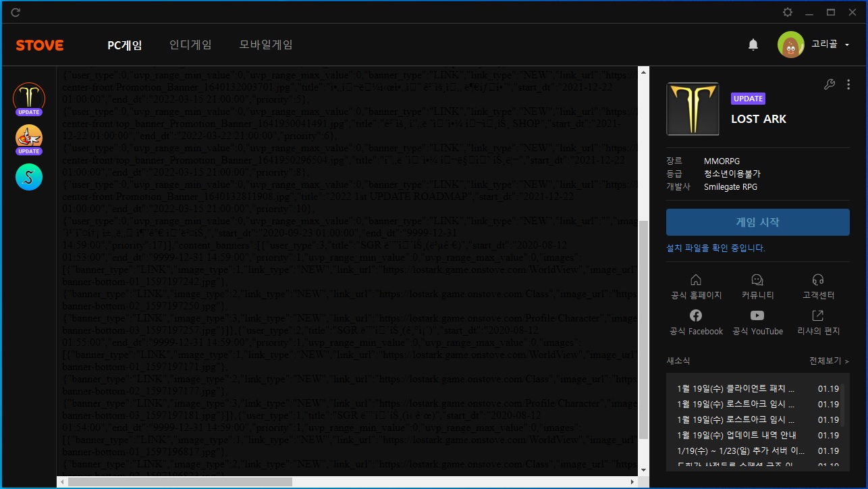Open the wrench repair tool icon
Screen dimensions: 868x489
click(x=830, y=84)
